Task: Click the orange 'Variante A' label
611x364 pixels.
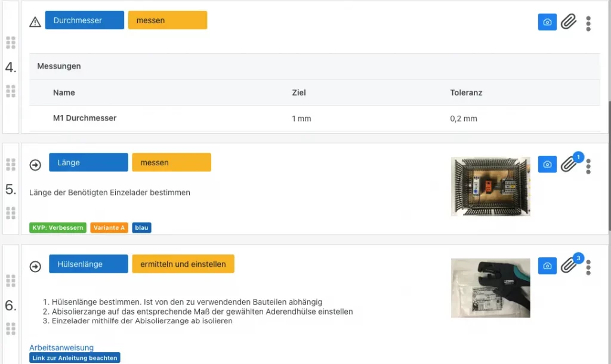Action: 109,227
